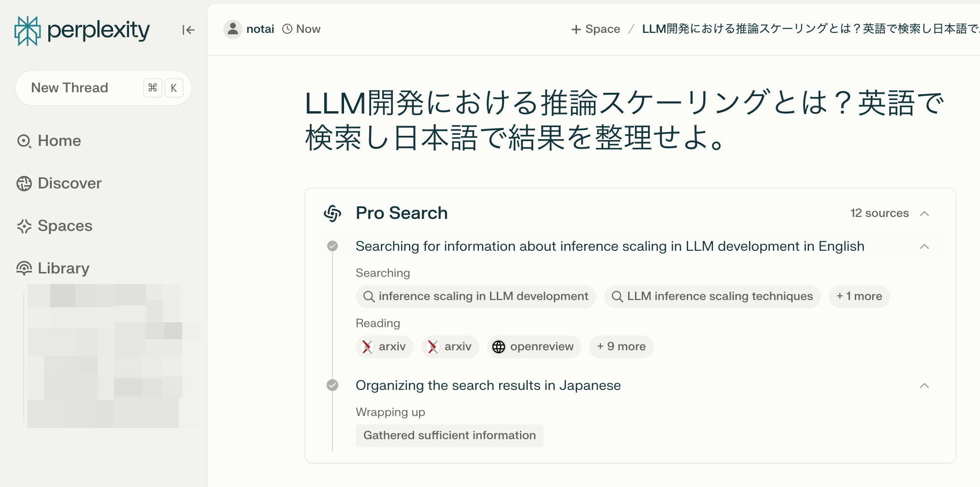980x487 pixels.
Task: Open the openreview source chip
Action: (x=533, y=346)
